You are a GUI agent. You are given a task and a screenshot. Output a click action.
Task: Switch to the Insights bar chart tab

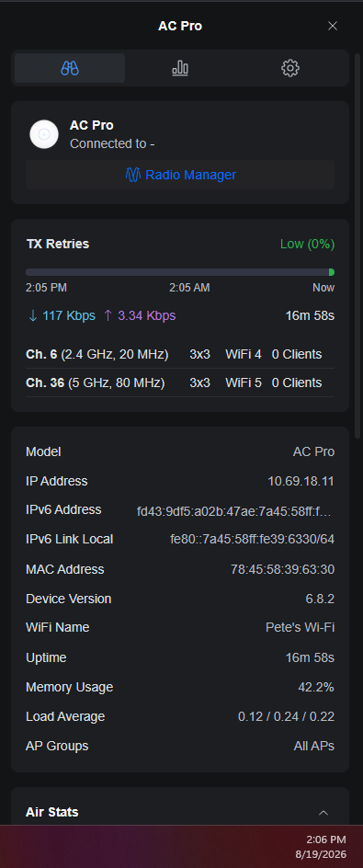[180, 68]
